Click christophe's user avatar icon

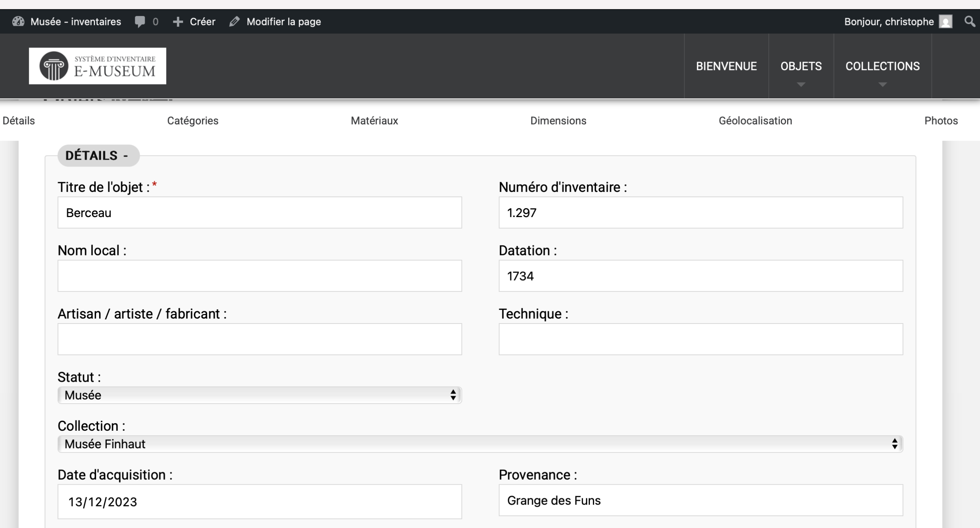(946, 21)
